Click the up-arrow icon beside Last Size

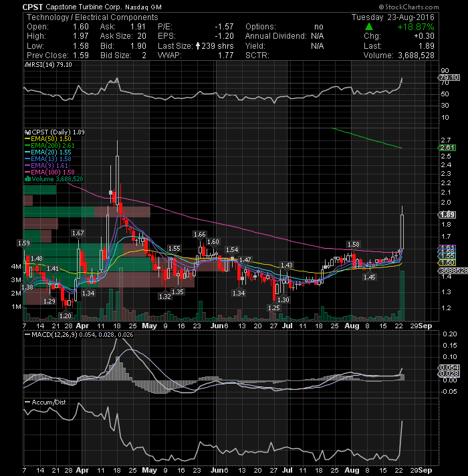pyautogui.click(x=198, y=46)
